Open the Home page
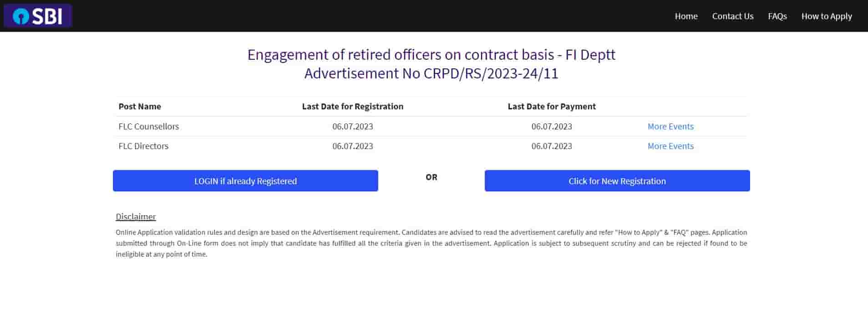 point(685,16)
